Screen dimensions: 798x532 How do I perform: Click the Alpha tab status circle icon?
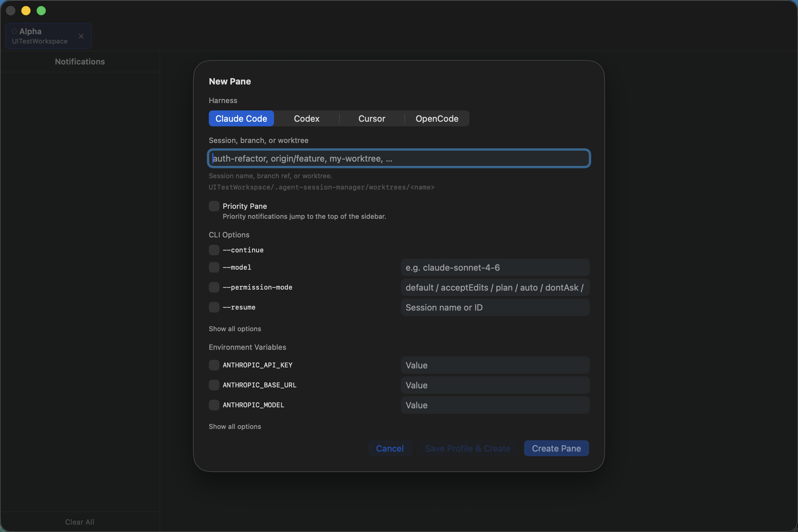14,31
